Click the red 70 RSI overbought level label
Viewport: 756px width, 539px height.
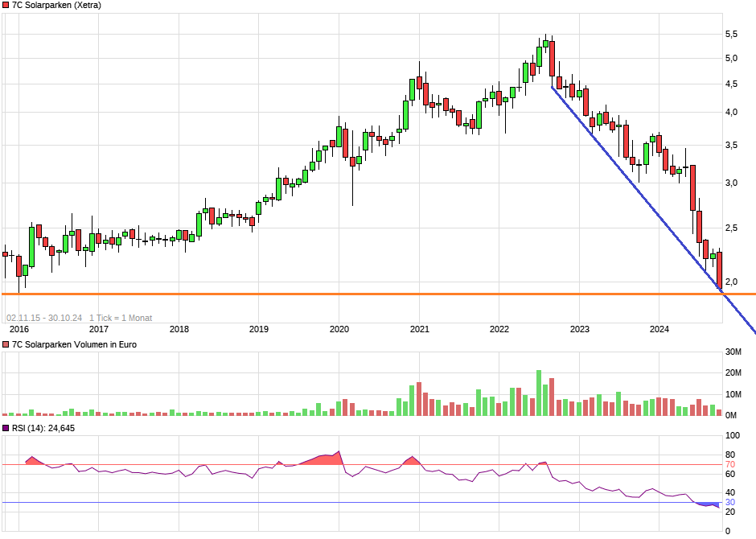[729, 465]
